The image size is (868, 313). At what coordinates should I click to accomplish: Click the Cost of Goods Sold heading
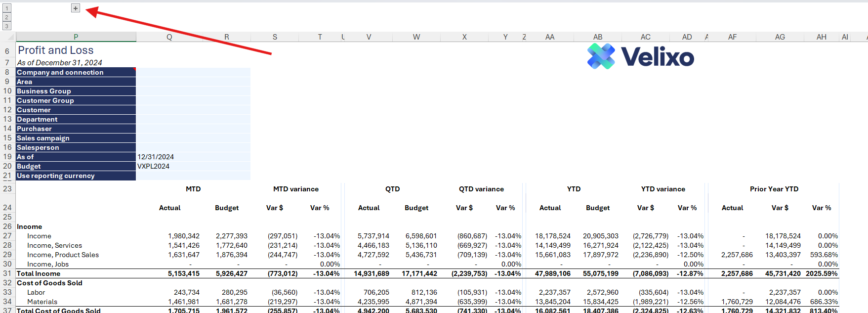(x=49, y=283)
